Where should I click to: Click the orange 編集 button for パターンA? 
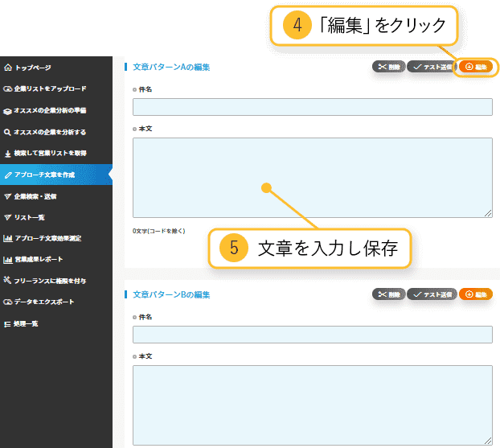coord(475,67)
